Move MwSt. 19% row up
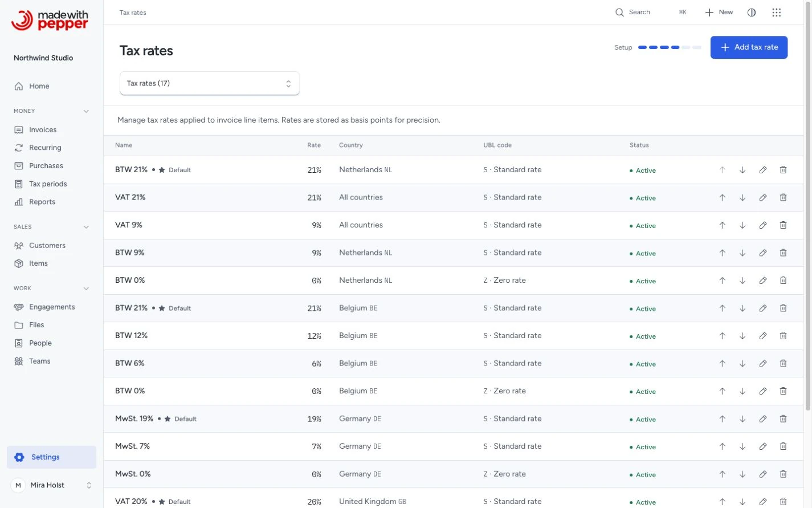 (722, 418)
